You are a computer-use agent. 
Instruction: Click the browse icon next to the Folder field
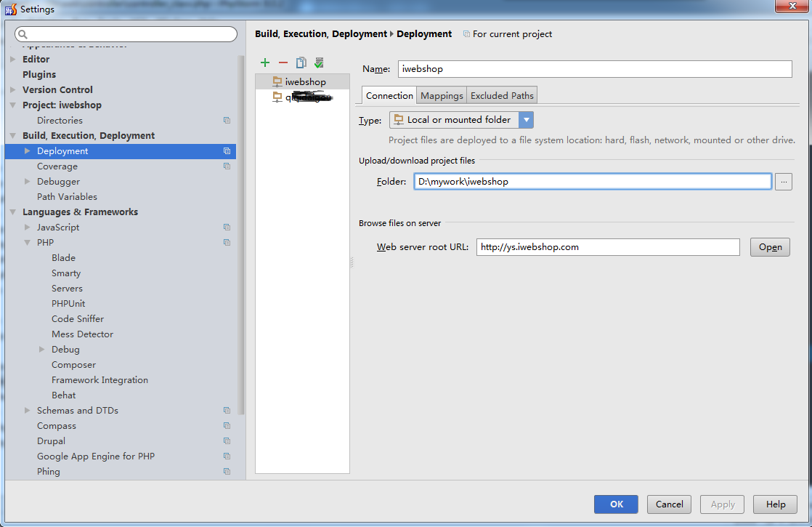pyautogui.click(x=783, y=181)
